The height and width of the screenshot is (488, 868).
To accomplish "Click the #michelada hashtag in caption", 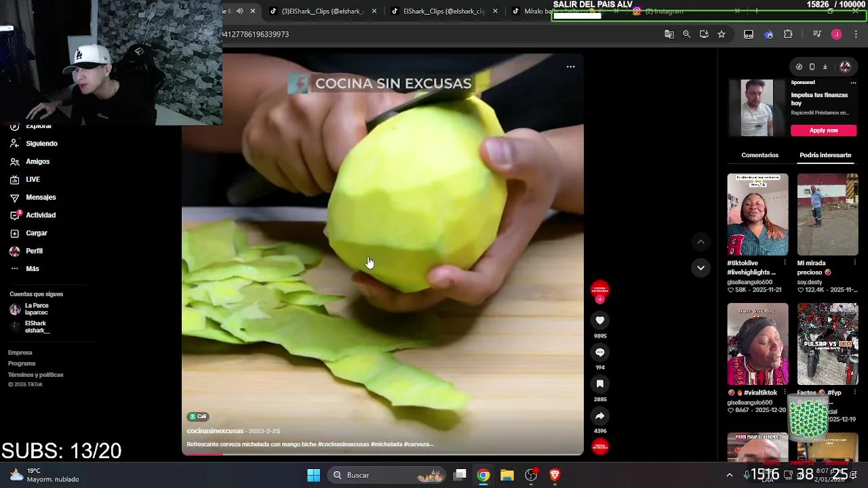I will point(386,445).
